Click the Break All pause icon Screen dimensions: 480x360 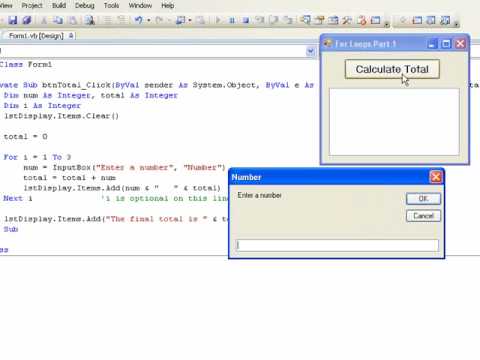coord(232,20)
